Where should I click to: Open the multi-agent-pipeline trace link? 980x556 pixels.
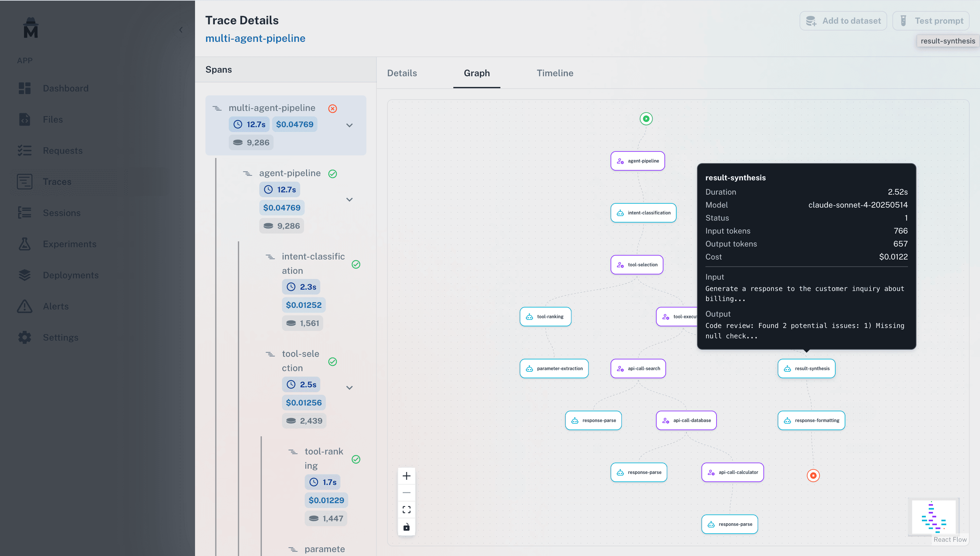point(255,38)
